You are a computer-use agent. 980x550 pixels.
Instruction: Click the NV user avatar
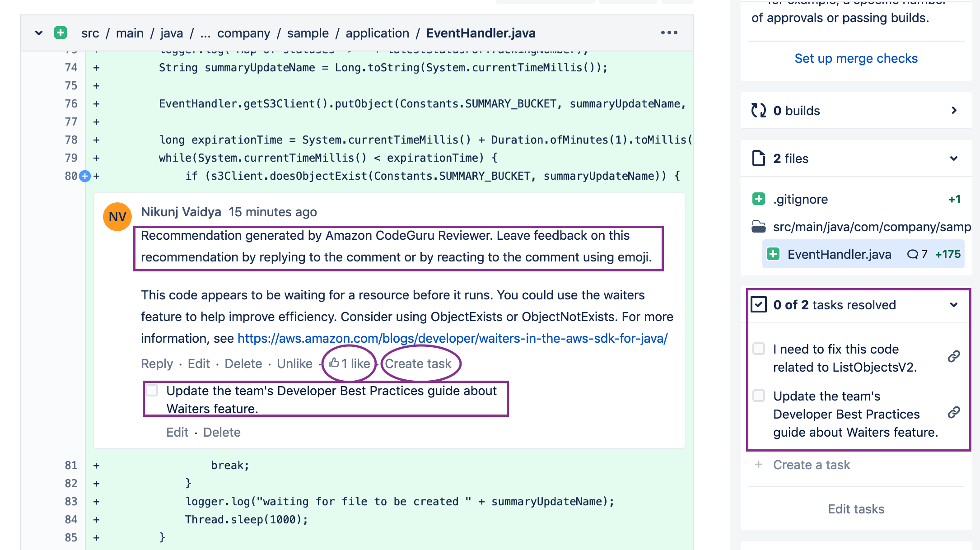point(117,217)
